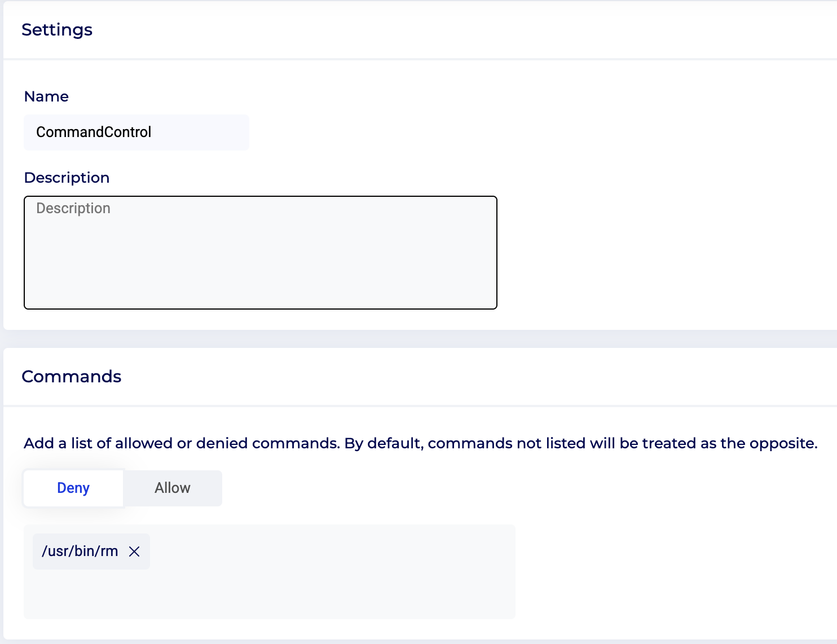Click blank space right of the Name field
The width and height of the screenshot is (837, 644).
[x=508, y=132]
